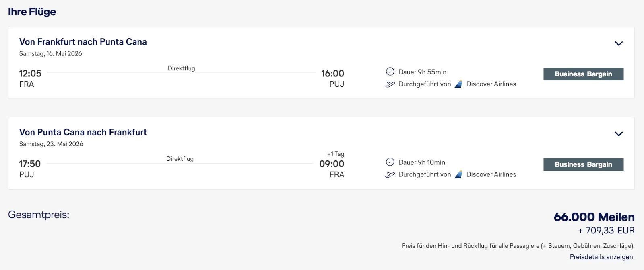
Task: Click the clock icon beside Dauer 9h 55min
Action: click(390, 72)
